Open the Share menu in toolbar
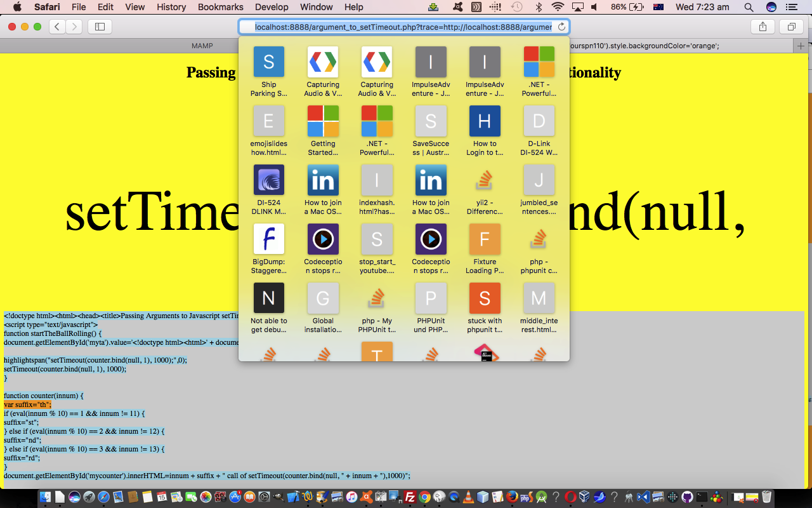 (763, 27)
